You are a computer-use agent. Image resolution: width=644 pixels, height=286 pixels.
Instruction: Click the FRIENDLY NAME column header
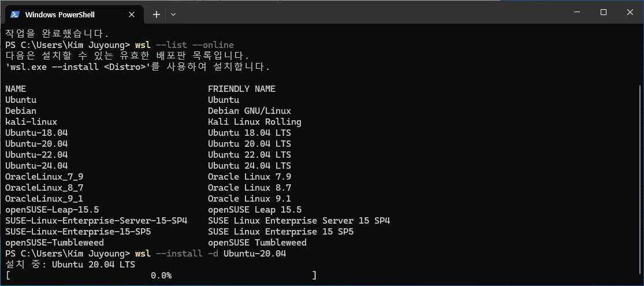[241, 89]
